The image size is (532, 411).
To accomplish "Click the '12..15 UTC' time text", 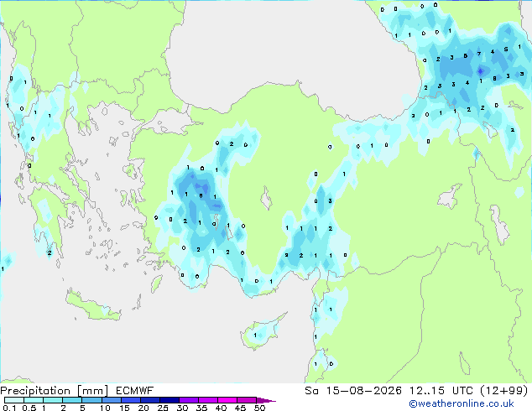I will [x=441, y=391].
